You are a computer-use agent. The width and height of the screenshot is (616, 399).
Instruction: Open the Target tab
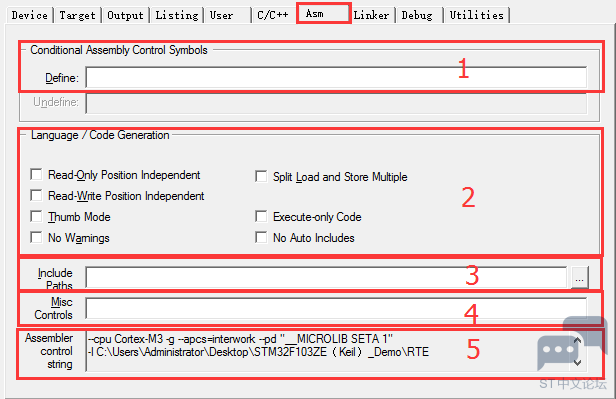point(78,15)
